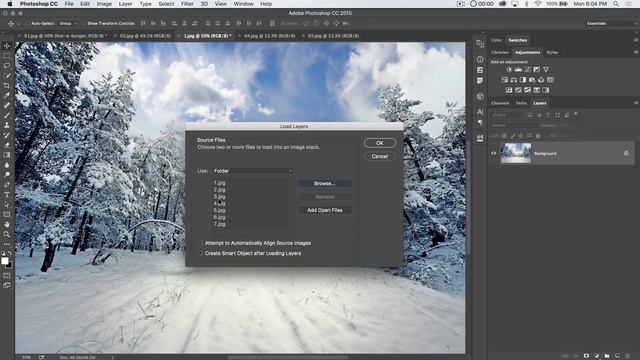Select the Blur tool

coord(7,165)
